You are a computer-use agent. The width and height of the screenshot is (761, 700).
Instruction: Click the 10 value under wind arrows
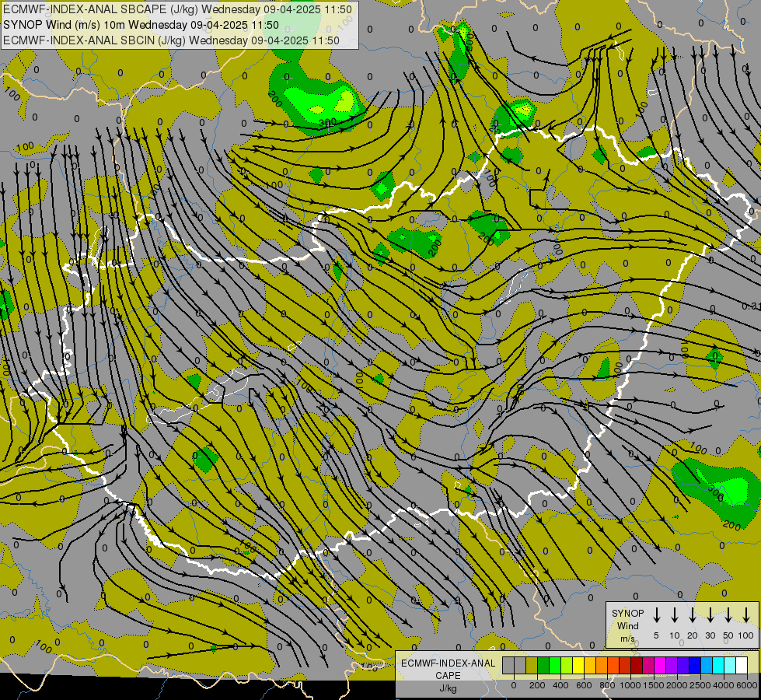point(675,635)
